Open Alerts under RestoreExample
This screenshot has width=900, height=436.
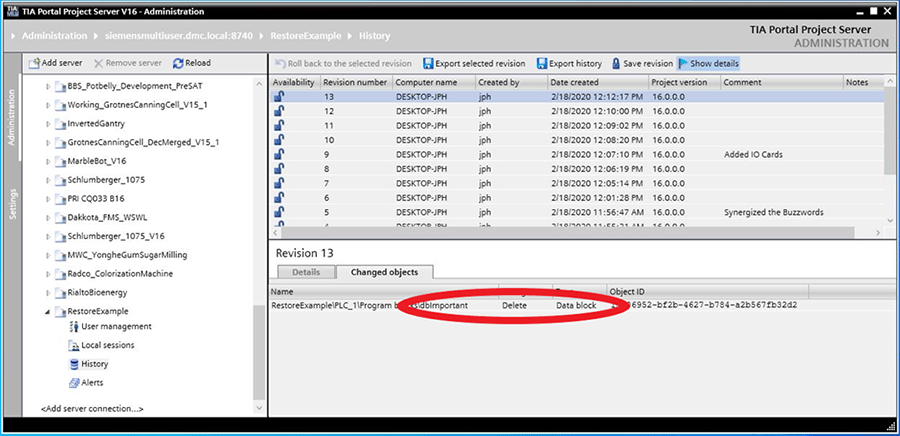pos(86,383)
